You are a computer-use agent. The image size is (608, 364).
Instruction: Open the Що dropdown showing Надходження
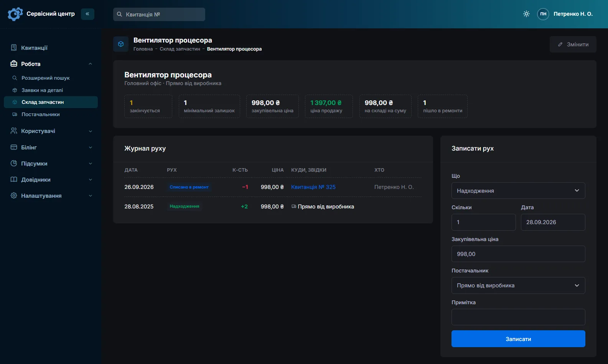tap(518, 190)
